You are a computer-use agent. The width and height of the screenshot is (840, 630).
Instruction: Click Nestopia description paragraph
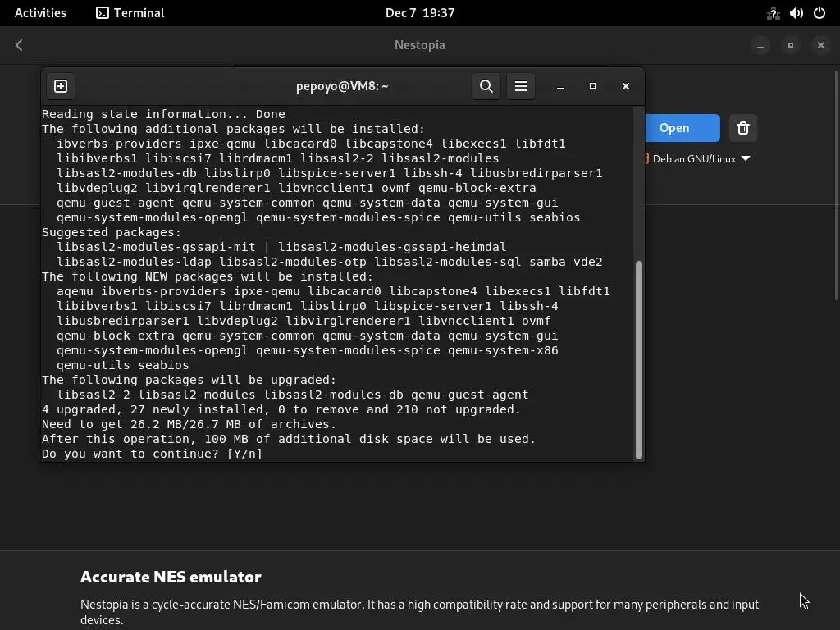[x=419, y=612]
